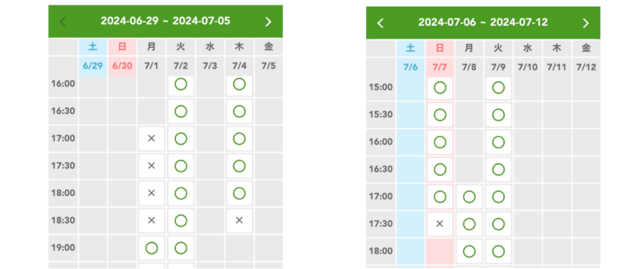
Task: Advance to week after 2024-07-12
Action: tap(586, 23)
